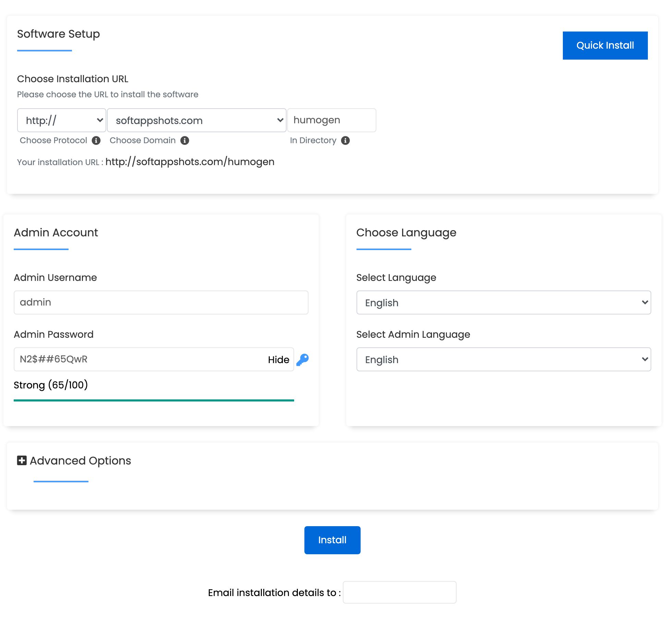
Task: Open the Select Admin Language dropdown
Action: 503,359
